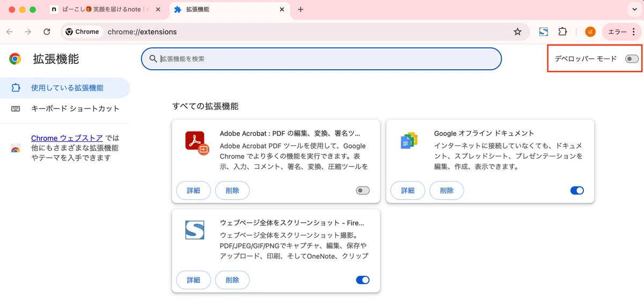
Task: Focus the 拡張機能を検索 search field
Action: 321,59
